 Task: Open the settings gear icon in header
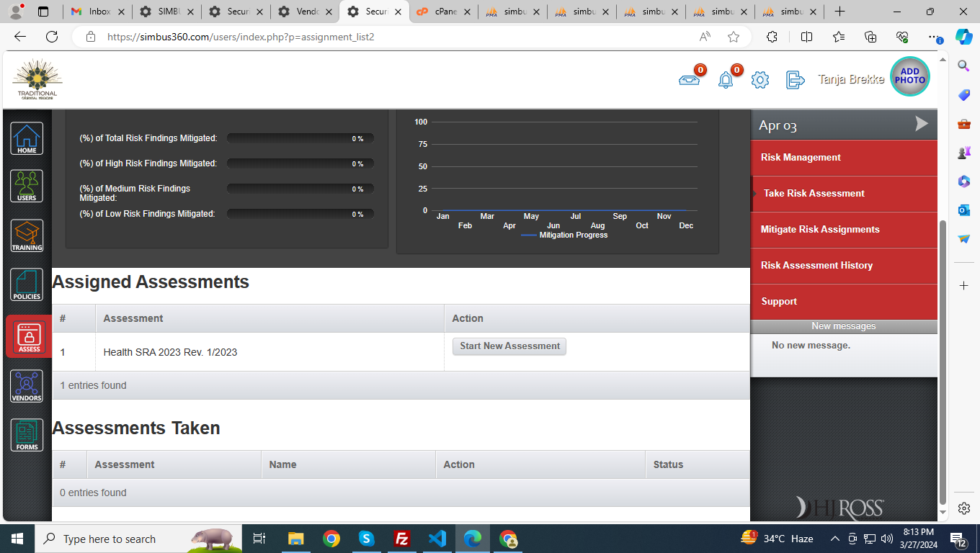click(x=760, y=80)
